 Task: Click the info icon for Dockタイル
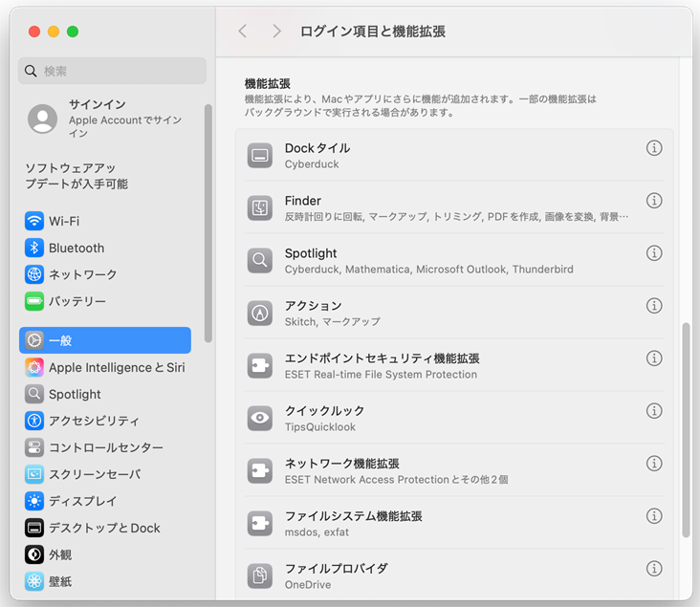pyautogui.click(x=654, y=148)
